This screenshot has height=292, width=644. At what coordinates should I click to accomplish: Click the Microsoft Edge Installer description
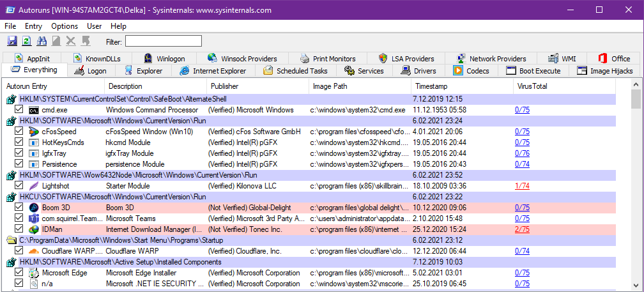(x=141, y=273)
